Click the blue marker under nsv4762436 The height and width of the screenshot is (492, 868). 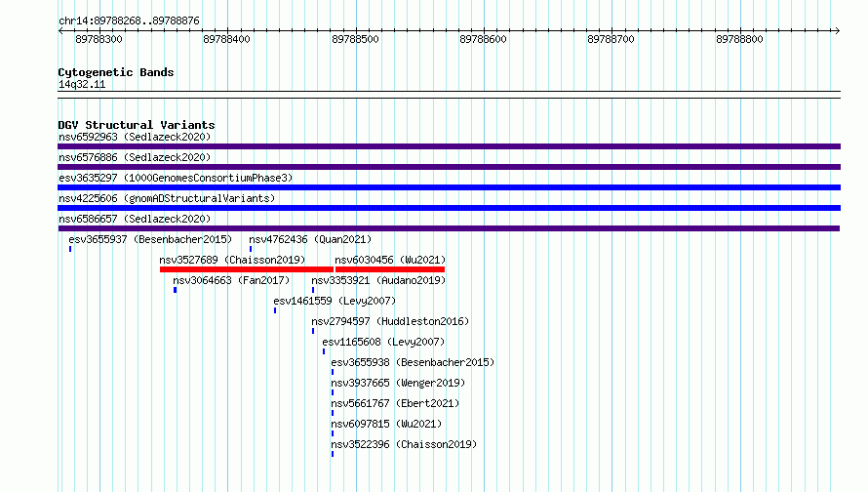(251, 249)
